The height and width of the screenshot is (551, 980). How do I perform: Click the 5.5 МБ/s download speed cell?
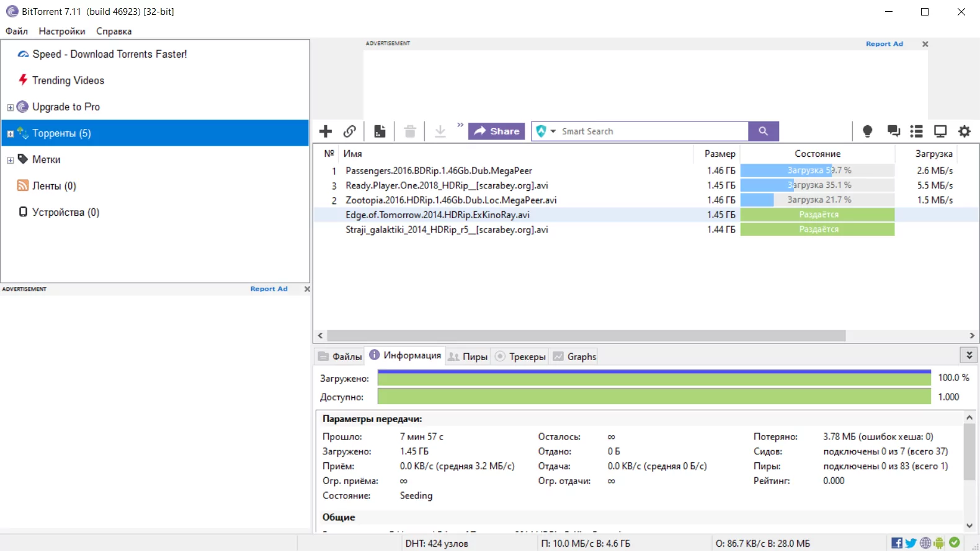[x=935, y=185]
